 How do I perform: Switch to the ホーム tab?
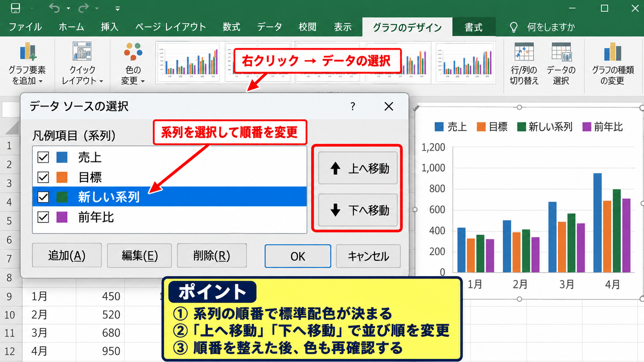pos(71,27)
